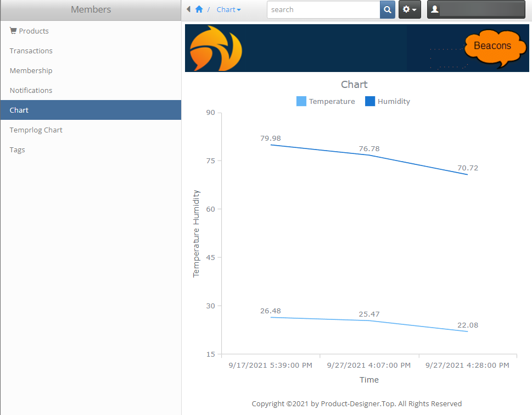Expand the Chart breadcrumb dropdown
This screenshot has width=532, height=415.
229,10
